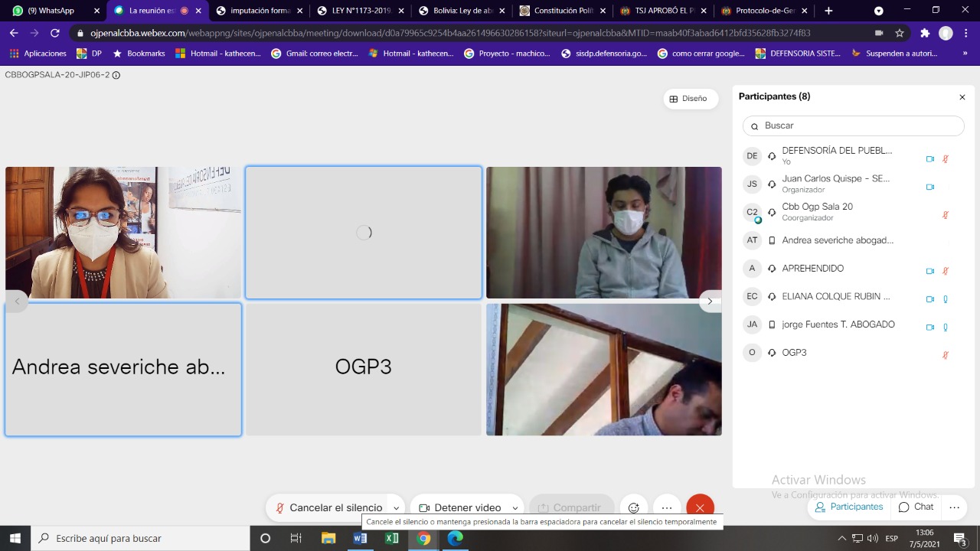The height and width of the screenshot is (551, 980).
Task: Click camera icon for APREHENDIDO
Action: (x=930, y=271)
